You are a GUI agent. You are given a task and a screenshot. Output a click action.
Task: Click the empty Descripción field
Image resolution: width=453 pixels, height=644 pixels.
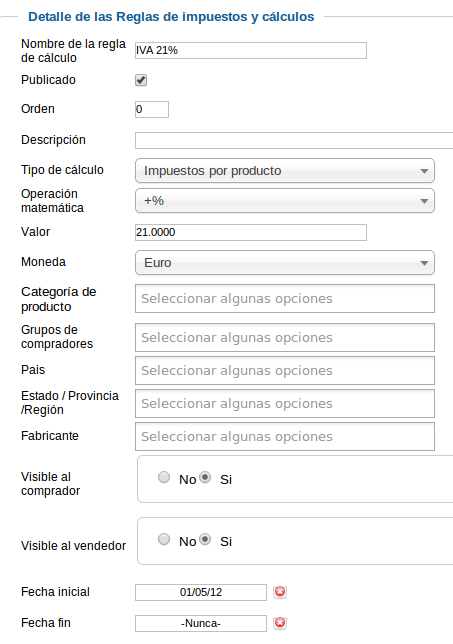tap(294, 140)
